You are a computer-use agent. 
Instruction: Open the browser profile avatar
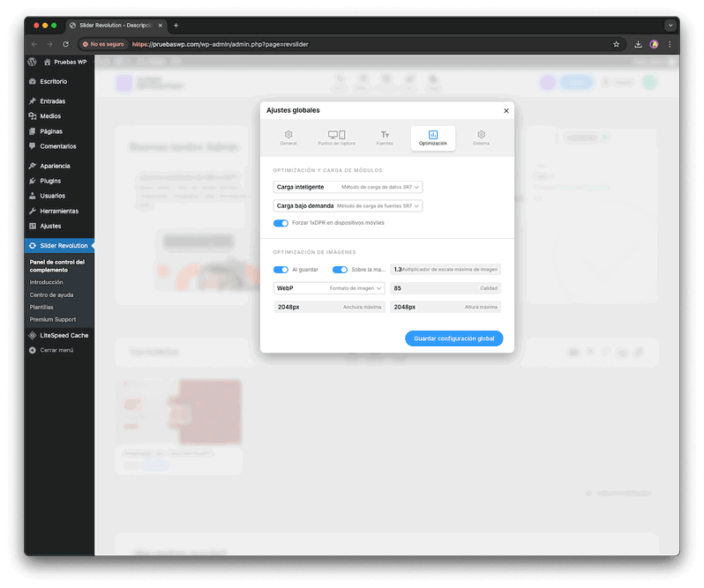[654, 44]
